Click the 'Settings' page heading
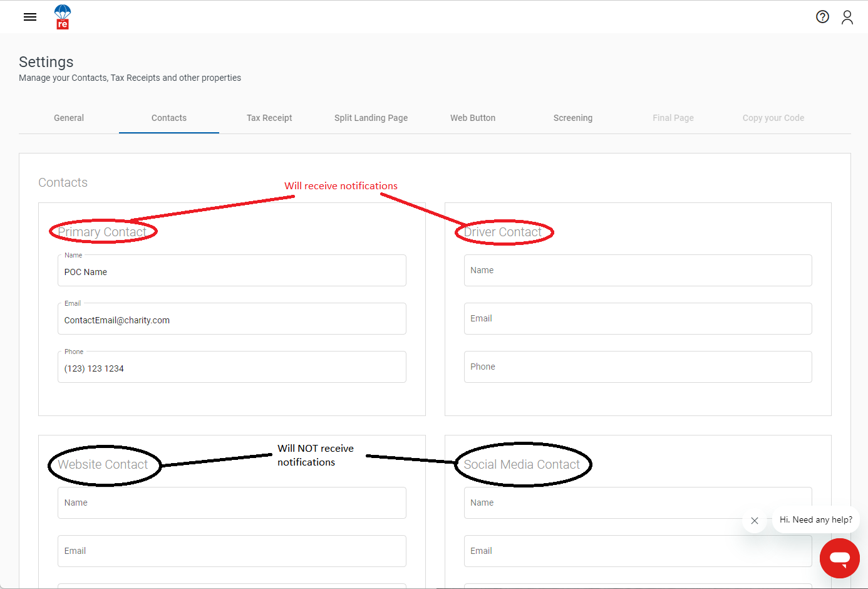868x589 pixels. coord(46,62)
